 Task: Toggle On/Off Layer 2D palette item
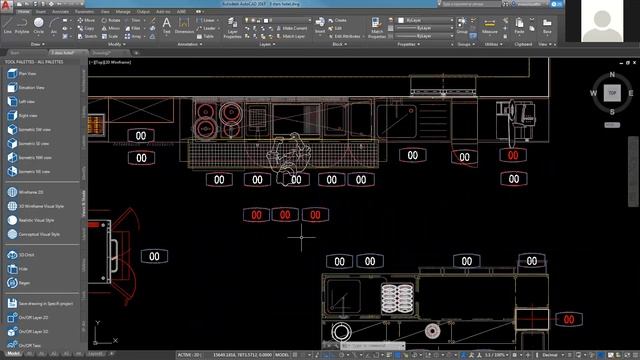pos(28,318)
